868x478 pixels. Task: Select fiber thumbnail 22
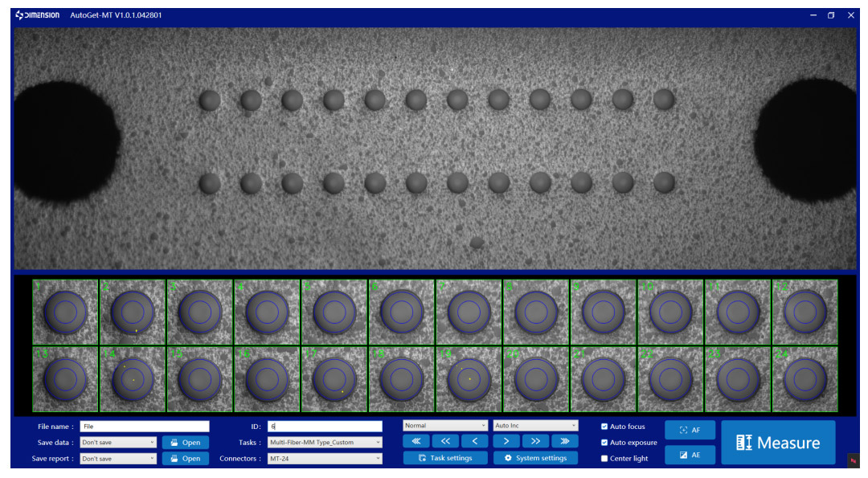670,379
